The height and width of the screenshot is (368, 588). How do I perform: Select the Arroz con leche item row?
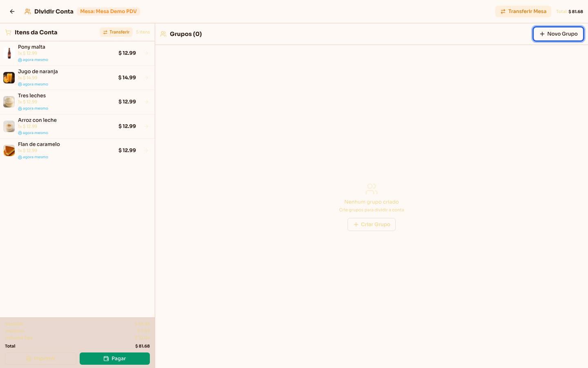click(x=77, y=126)
